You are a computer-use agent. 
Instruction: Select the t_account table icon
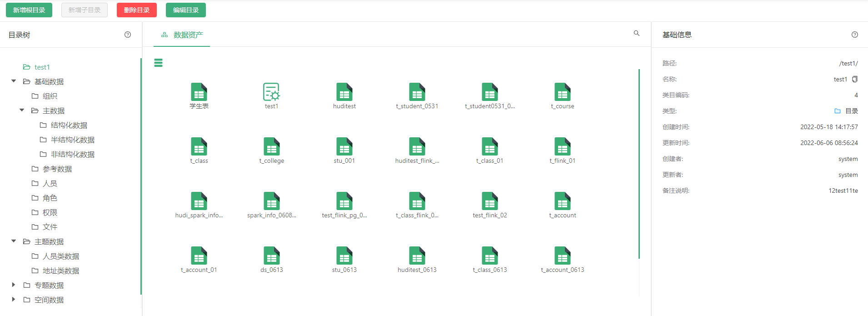pyautogui.click(x=563, y=201)
